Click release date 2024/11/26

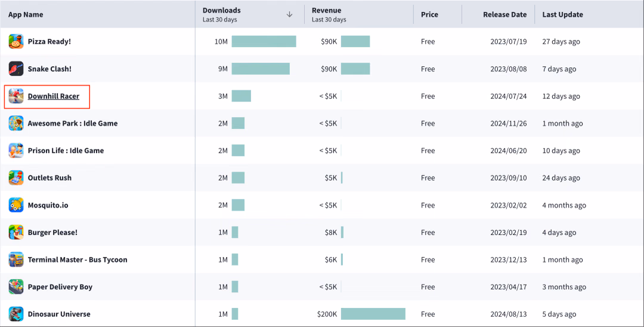point(509,124)
